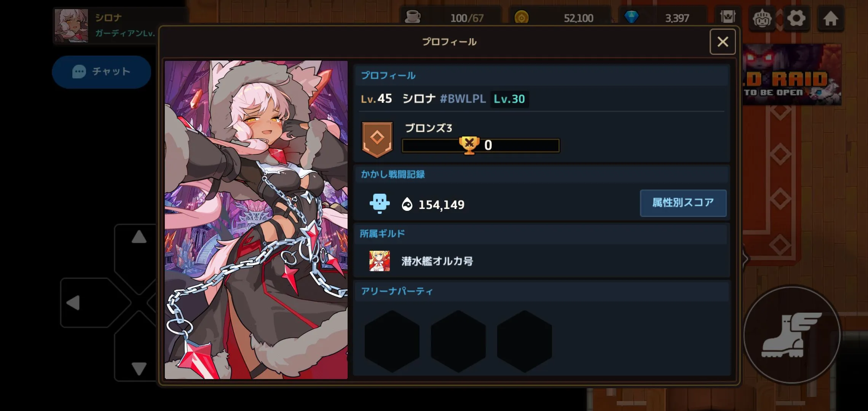Select the 潜水艦オルカ号 guild emblem
Image resolution: width=868 pixels, height=411 pixels.
[380, 261]
